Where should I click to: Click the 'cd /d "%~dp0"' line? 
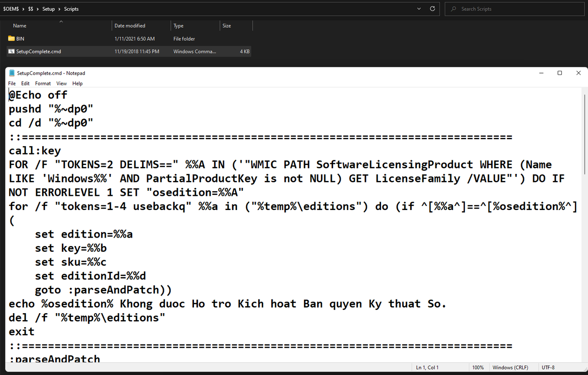(x=51, y=123)
